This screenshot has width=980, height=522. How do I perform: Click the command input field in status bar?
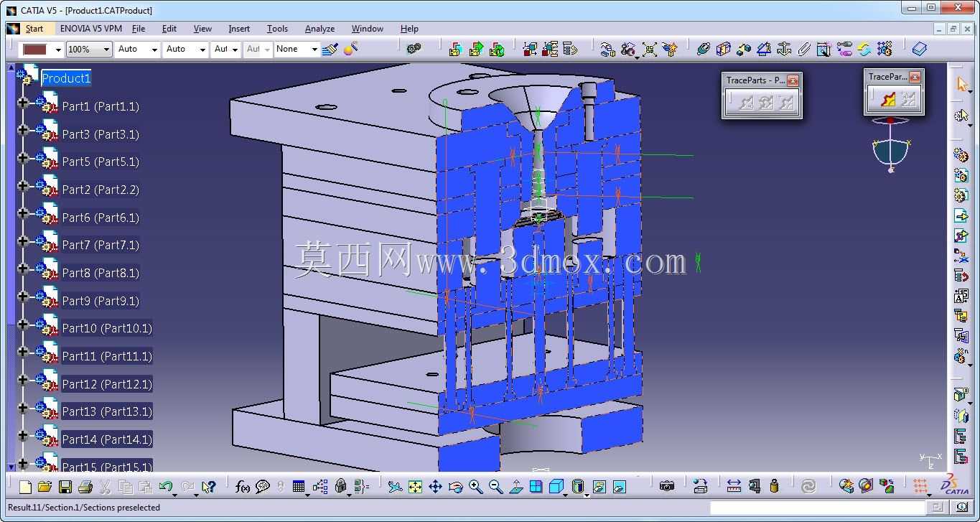click(818, 508)
